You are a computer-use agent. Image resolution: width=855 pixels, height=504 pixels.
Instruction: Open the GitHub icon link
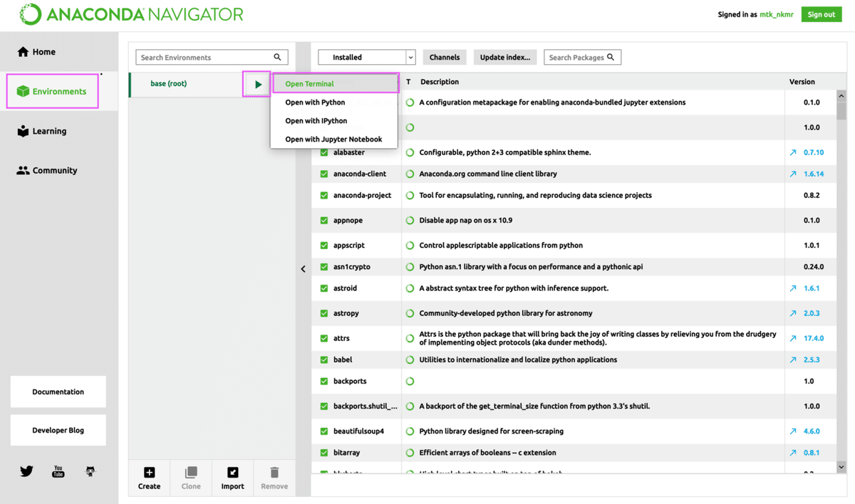90,471
